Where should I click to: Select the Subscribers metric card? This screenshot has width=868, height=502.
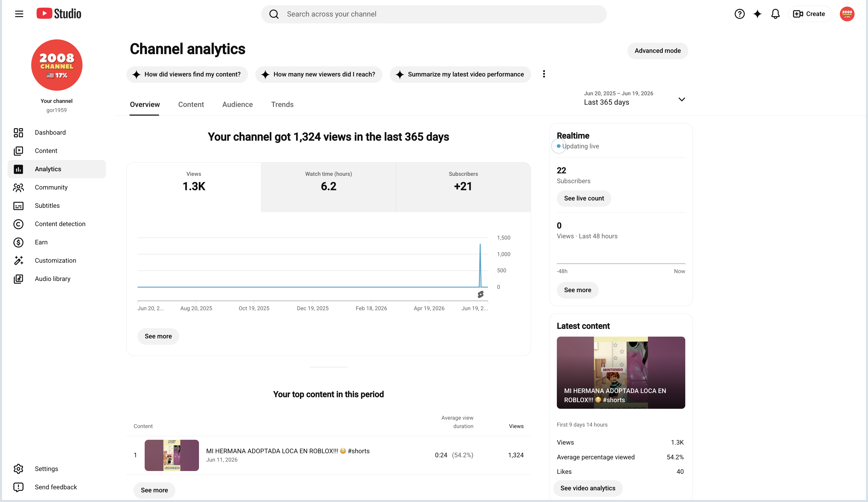pos(463,187)
